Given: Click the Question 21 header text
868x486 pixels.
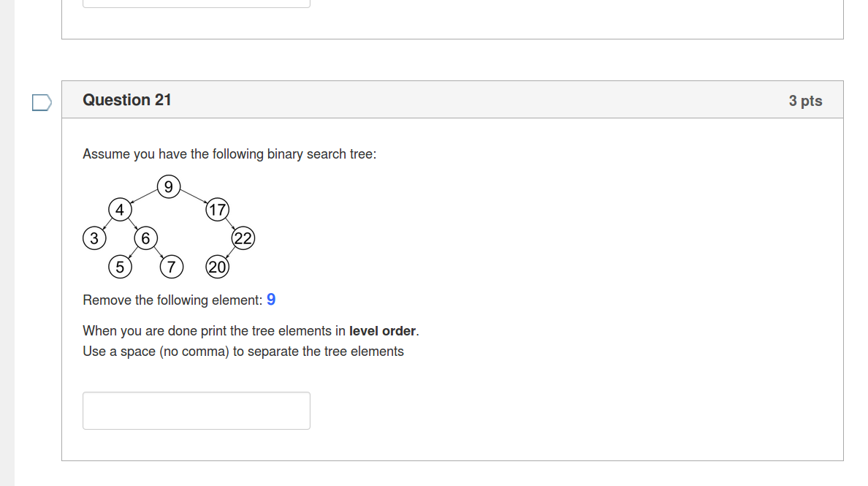Looking at the screenshot, I should pyautogui.click(x=127, y=100).
